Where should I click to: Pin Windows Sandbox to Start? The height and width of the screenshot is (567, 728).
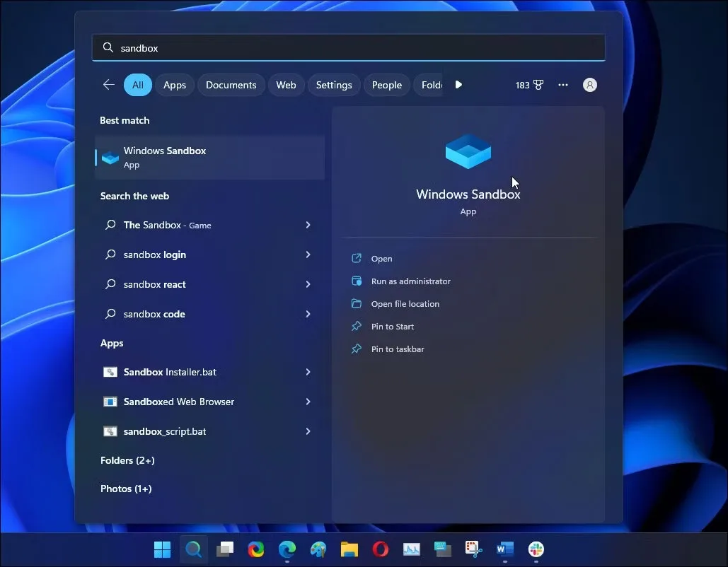pos(392,326)
